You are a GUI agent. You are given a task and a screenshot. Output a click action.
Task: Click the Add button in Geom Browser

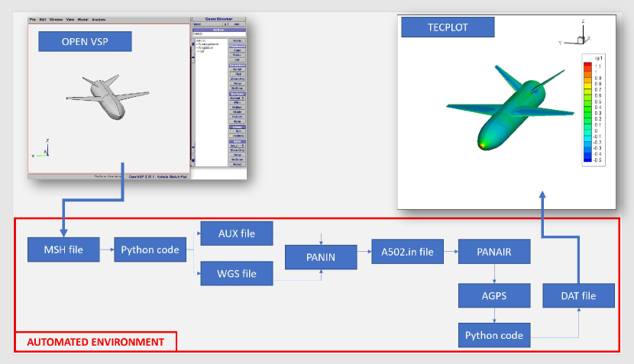237,24
